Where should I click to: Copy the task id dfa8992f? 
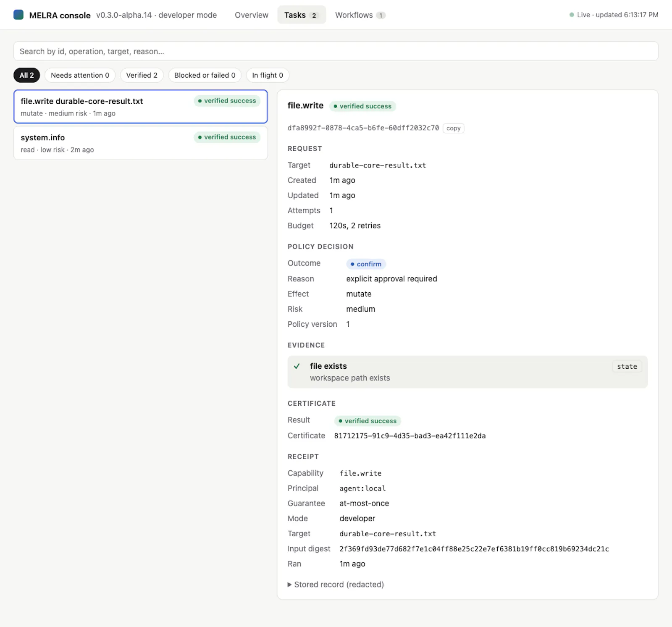pos(453,128)
